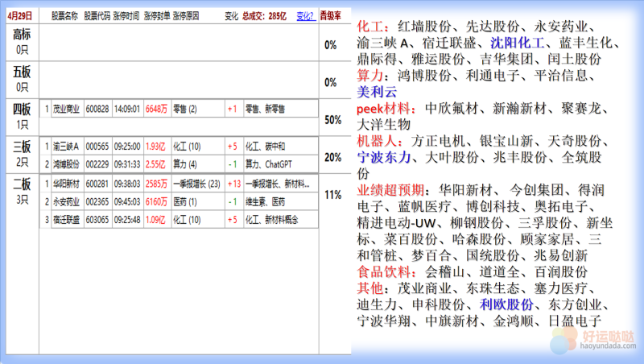Click stock code 002365
The width and height of the screenshot is (644, 364).
(97, 201)
